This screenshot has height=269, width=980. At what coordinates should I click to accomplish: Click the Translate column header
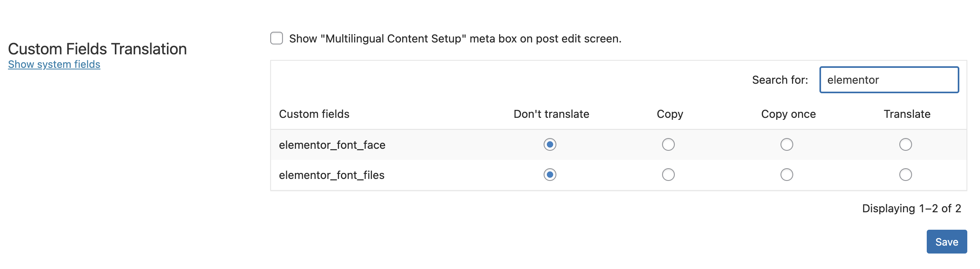(x=907, y=114)
